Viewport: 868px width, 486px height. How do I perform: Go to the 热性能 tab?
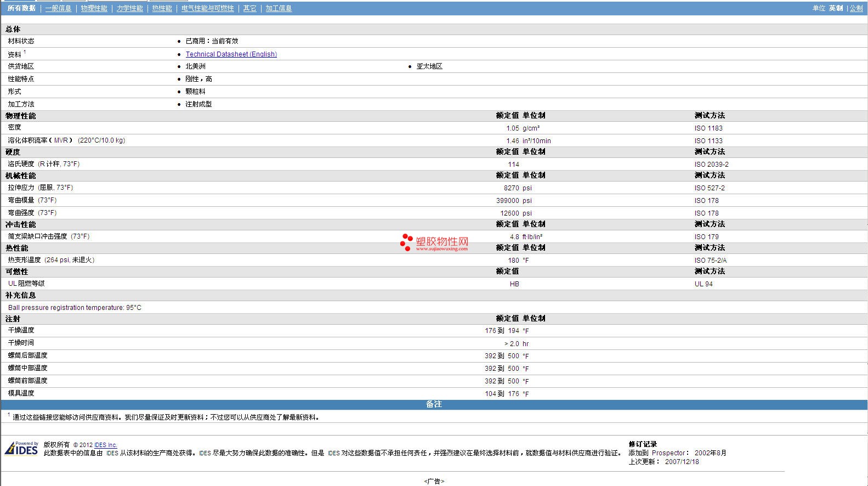pyautogui.click(x=162, y=8)
